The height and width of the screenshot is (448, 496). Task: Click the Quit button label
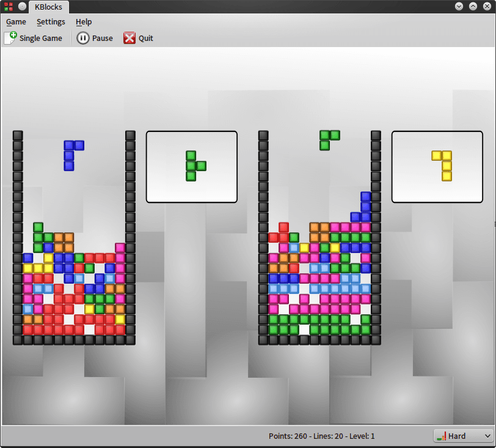tap(146, 39)
